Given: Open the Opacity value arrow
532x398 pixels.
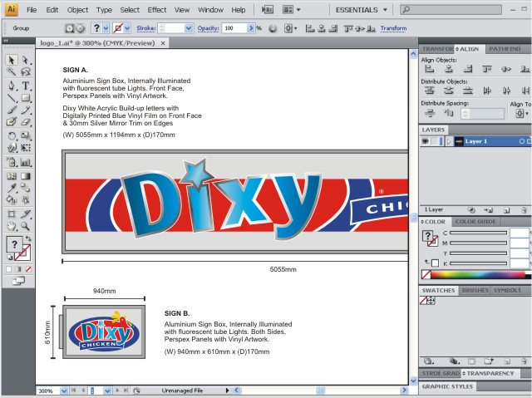Looking at the screenshot, I should [x=251, y=28].
